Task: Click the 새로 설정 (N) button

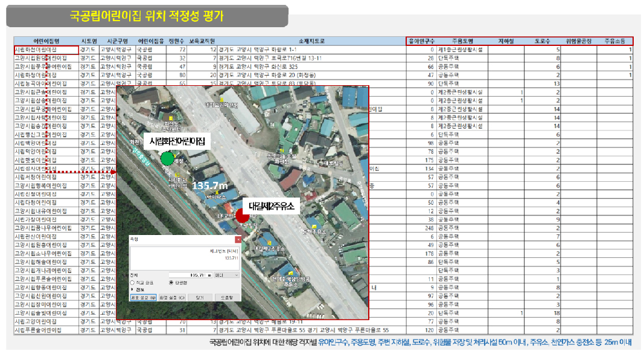Action: [x=143, y=297]
